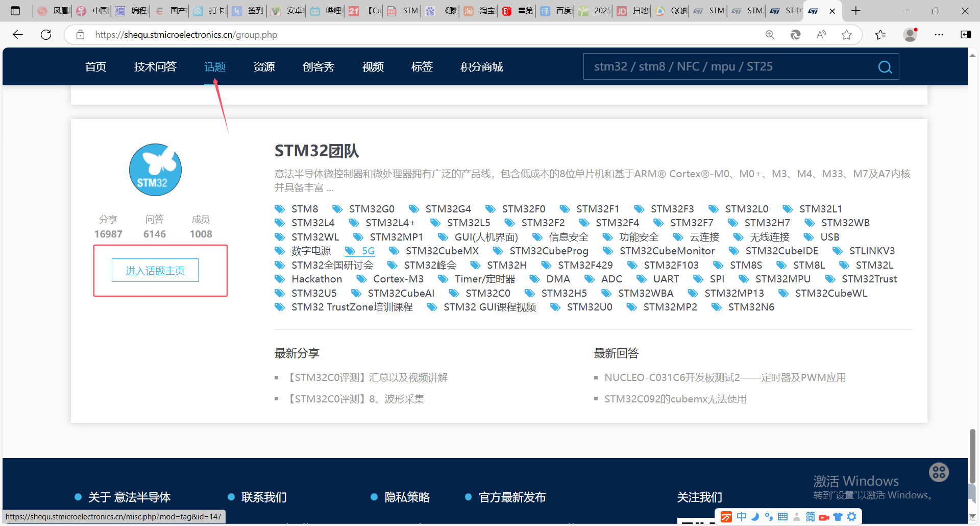Open the zoom magnifier icon in address bar
This screenshot has height=526, width=980.
point(770,35)
